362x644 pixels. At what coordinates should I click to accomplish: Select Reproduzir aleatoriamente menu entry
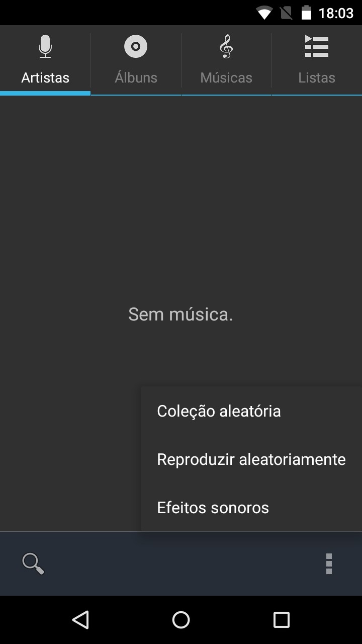[251, 459]
